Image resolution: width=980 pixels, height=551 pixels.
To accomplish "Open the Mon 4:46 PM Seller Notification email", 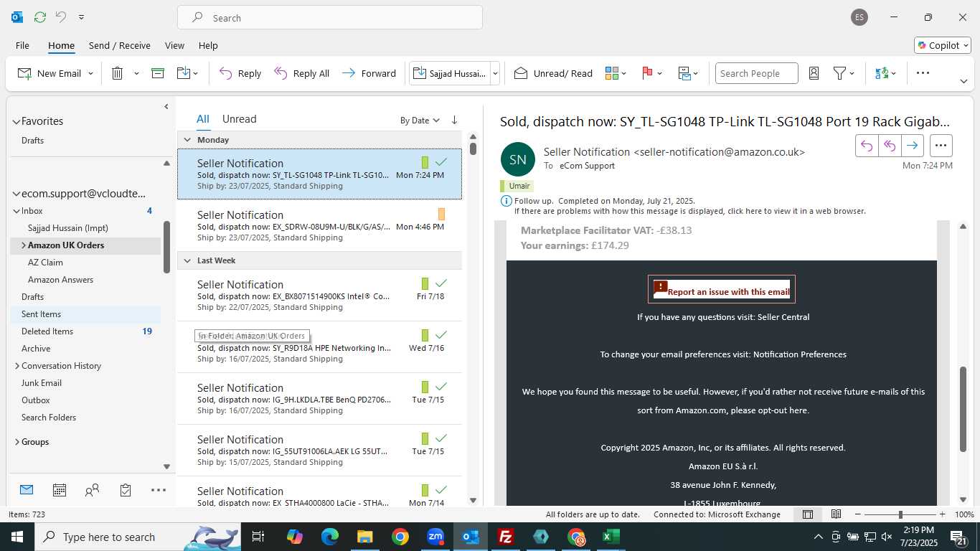I will click(x=319, y=225).
